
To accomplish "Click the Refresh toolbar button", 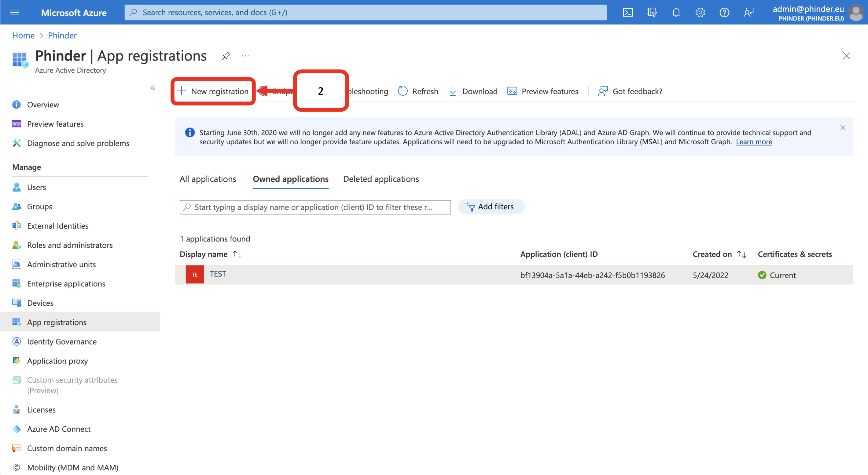I will click(418, 91).
